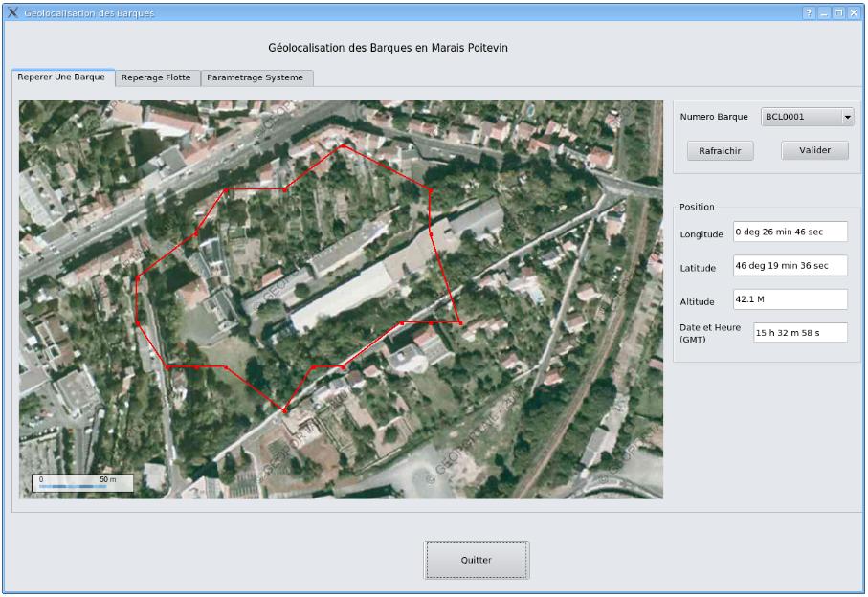
Task: Maximize the Geolocalisation window
Action: pyautogui.click(x=838, y=12)
